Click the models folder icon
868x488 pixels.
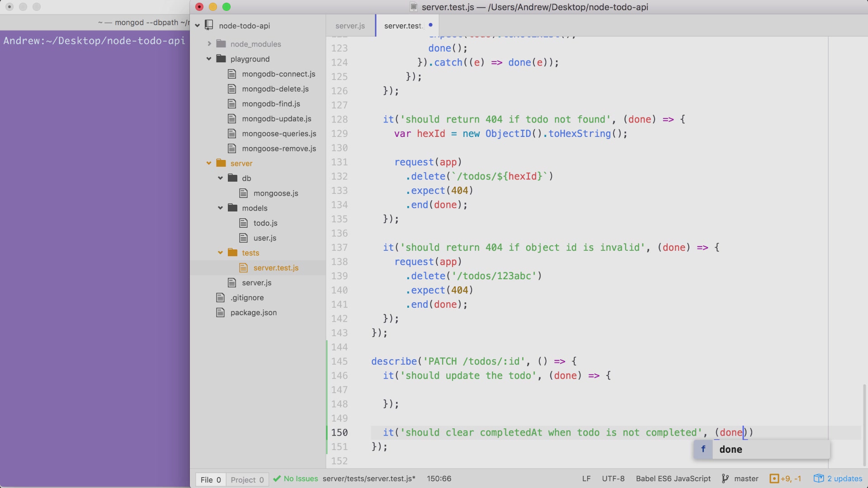[232, 207]
